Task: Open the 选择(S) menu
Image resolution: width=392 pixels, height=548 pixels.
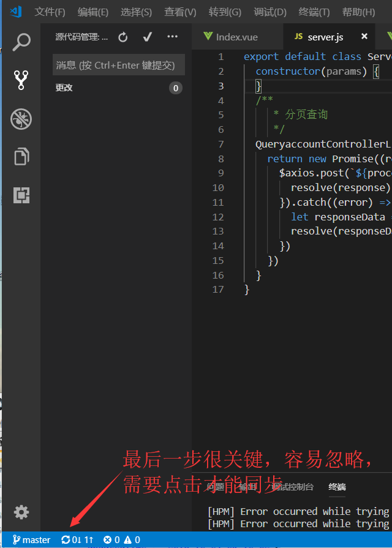Action: tap(137, 12)
